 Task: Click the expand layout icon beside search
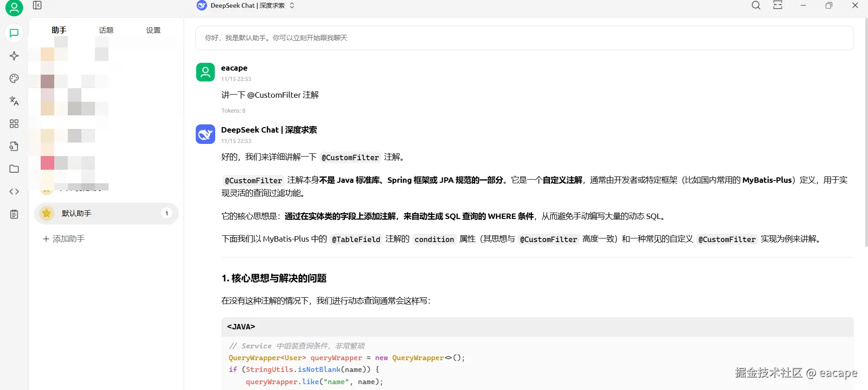[778, 5]
